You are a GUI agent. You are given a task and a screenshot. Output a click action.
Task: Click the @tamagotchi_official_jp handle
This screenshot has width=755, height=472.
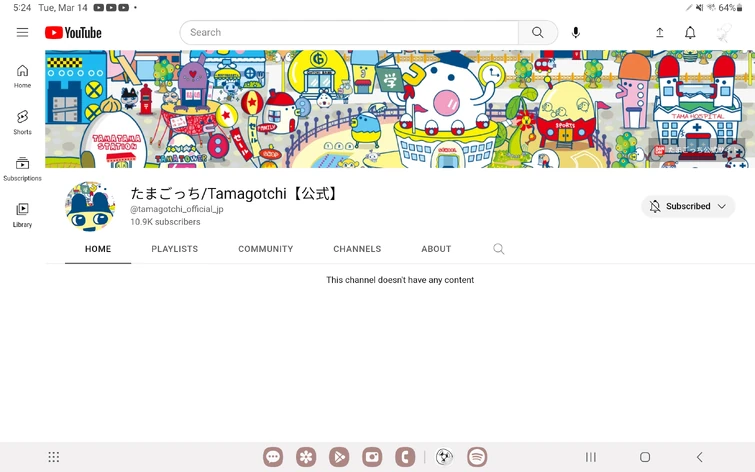[177, 209]
